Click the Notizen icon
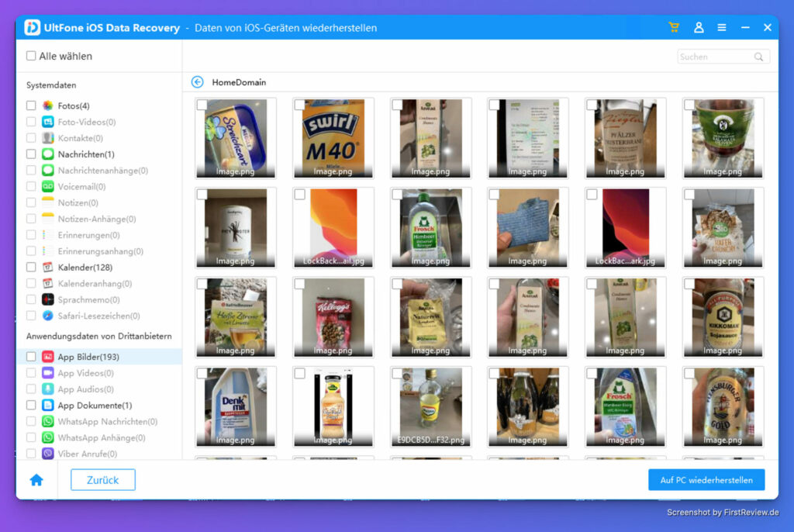Screen dimensions: 794x532 [47, 202]
